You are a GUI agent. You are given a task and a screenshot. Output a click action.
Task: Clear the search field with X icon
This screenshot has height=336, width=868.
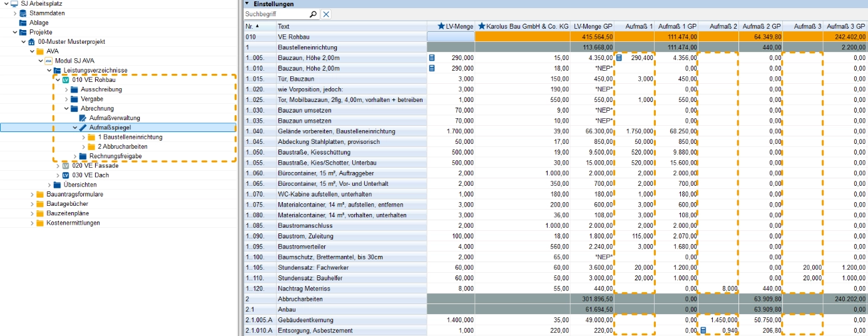click(326, 14)
